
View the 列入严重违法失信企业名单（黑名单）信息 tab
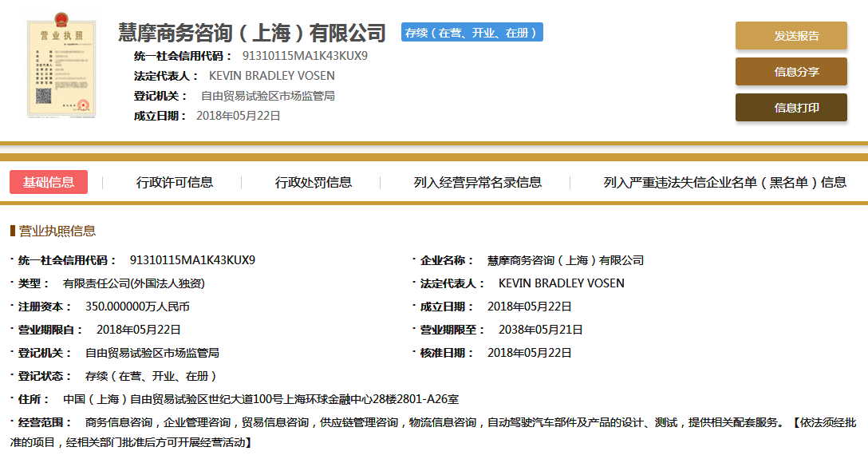point(724,182)
